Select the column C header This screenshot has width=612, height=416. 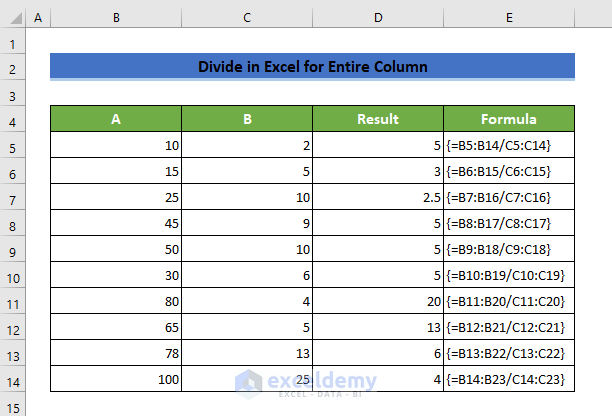coord(247,18)
